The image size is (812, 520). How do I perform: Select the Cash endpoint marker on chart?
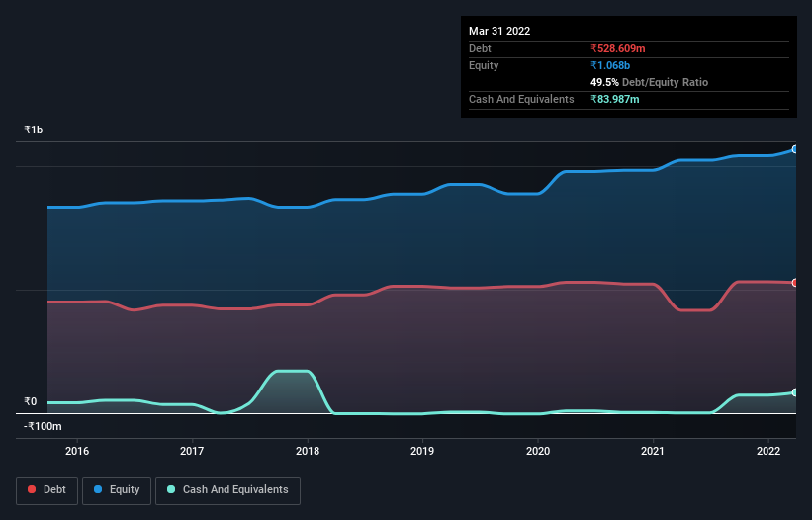795,392
